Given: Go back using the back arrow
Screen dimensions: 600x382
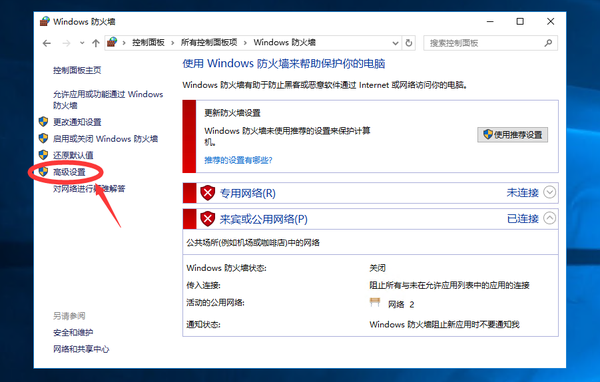Looking at the screenshot, I should pos(47,43).
